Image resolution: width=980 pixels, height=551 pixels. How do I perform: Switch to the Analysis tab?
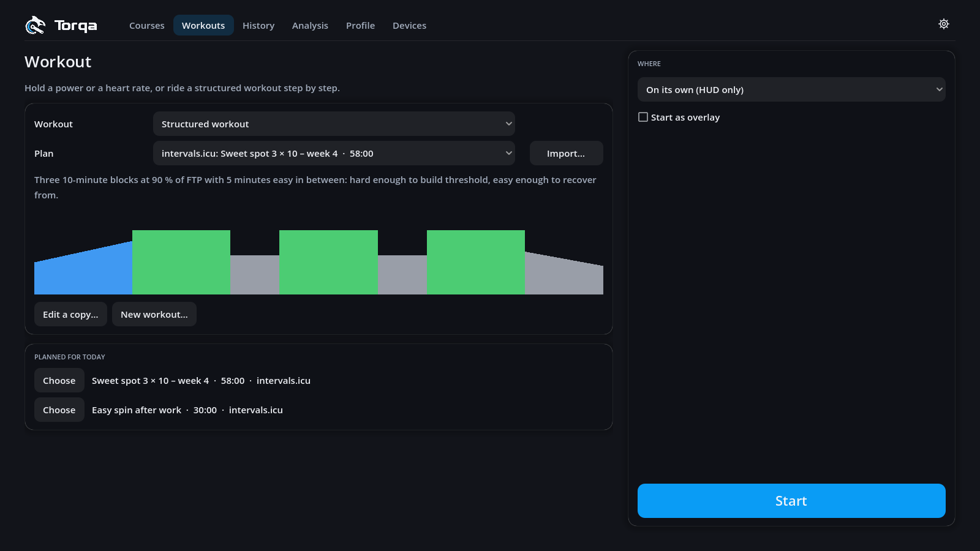[x=310, y=25]
